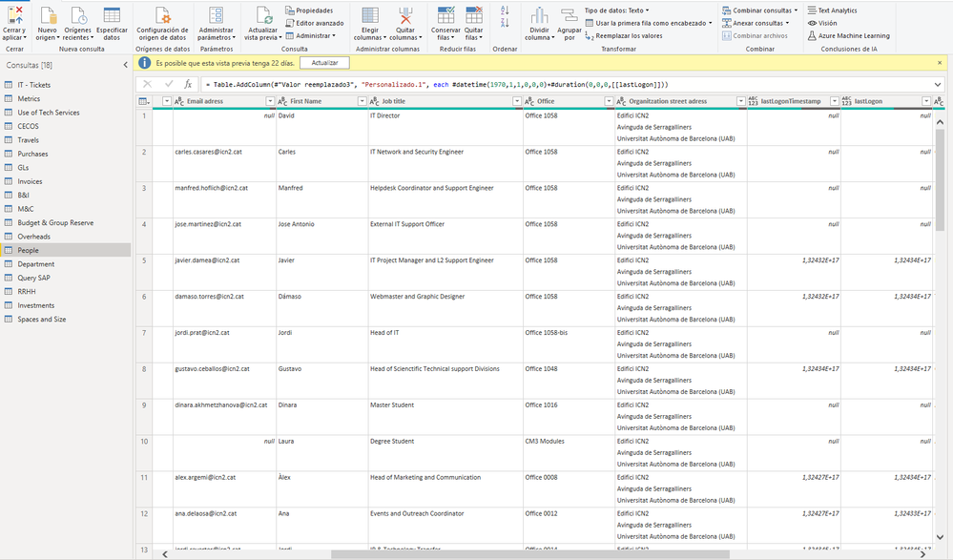Open Combinar consultas dropdown

click(759, 10)
